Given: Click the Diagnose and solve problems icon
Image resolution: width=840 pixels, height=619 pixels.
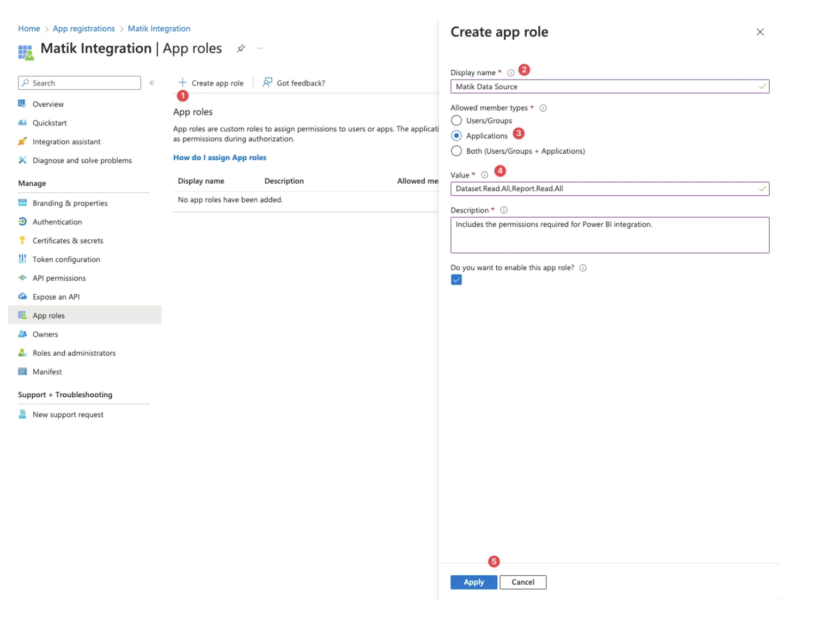Looking at the screenshot, I should 22,160.
